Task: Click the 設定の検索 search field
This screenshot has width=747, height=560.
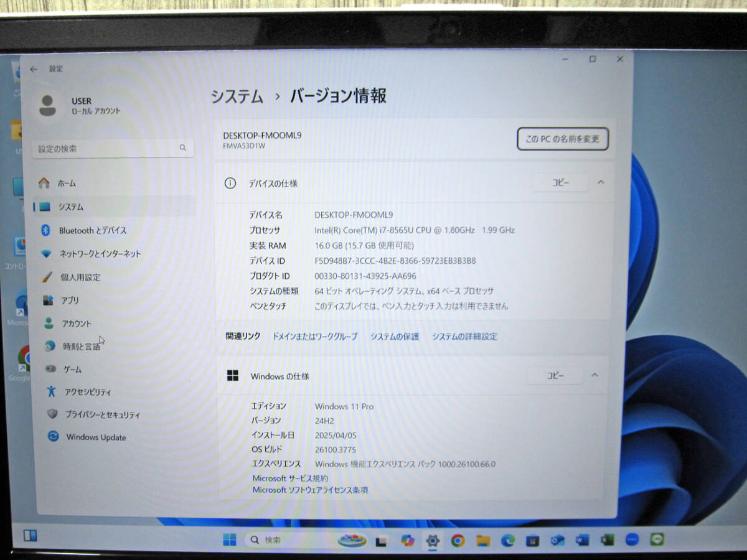Action: point(113,148)
